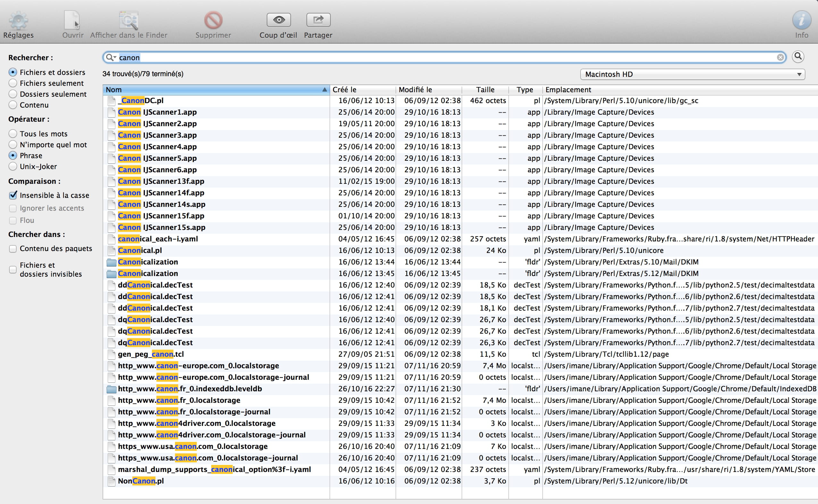Image resolution: width=818 pixels, height=504 pixels.
Task: Open the Macintosh HD volume dropdown
Action: [x=693, y=74]
